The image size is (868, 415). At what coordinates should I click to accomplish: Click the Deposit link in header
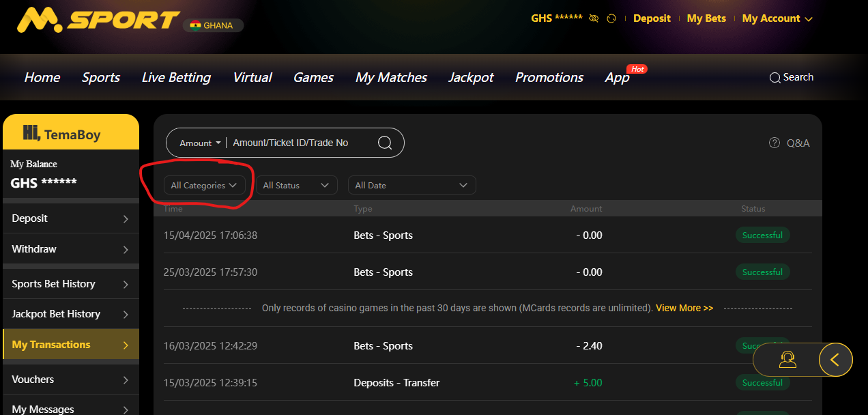652,18
